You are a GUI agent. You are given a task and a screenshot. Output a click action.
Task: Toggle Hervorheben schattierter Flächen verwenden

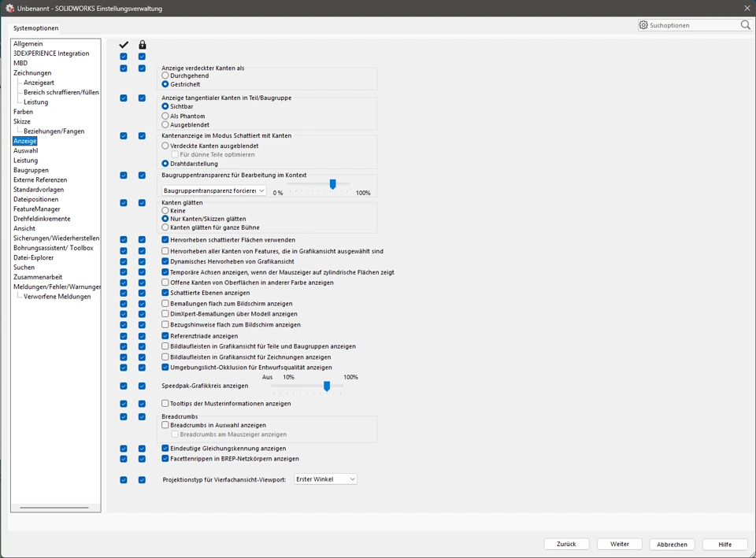tap(165, 240)
